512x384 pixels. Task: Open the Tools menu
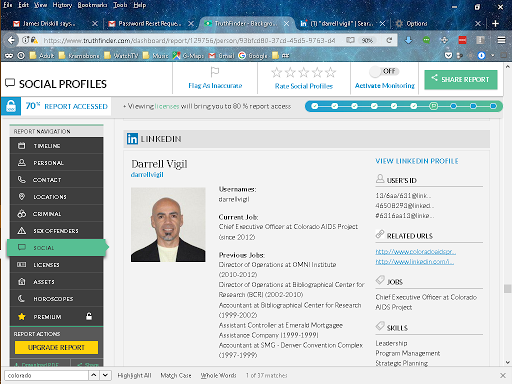(120, 5)
